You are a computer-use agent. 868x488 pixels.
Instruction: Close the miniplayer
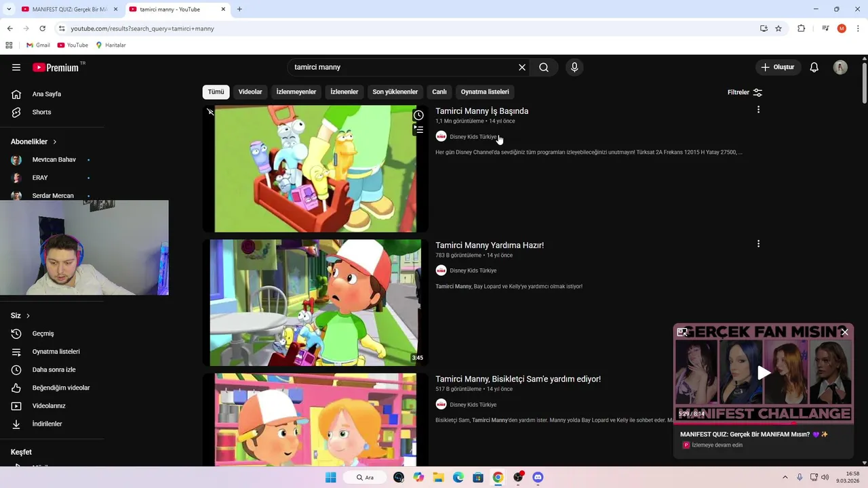(844, 332)
